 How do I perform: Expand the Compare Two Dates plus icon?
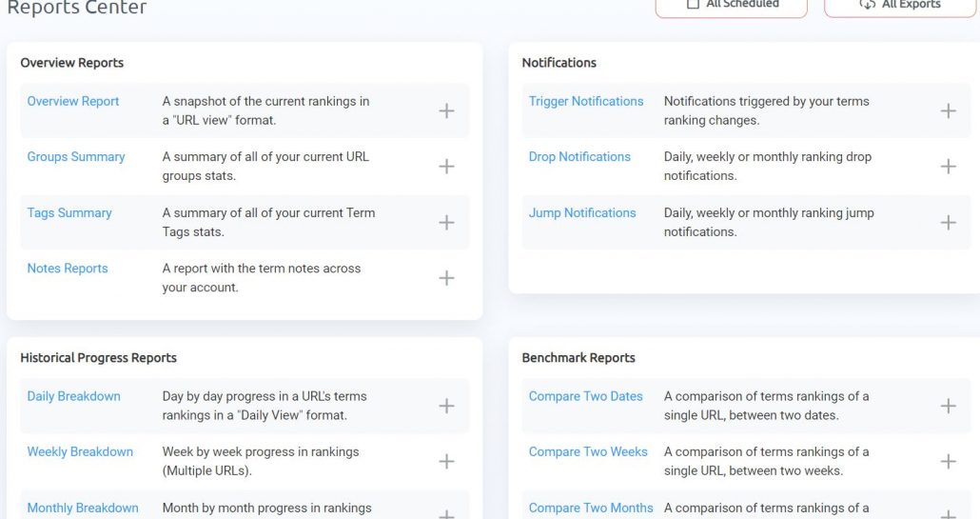(x=948, y=406)
